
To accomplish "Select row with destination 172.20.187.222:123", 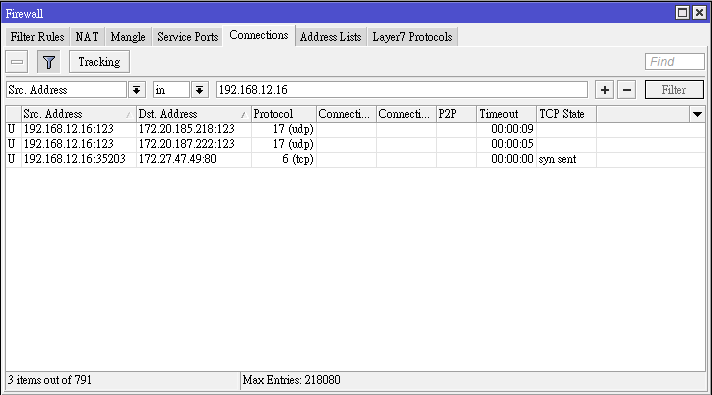I will [356, 144].
